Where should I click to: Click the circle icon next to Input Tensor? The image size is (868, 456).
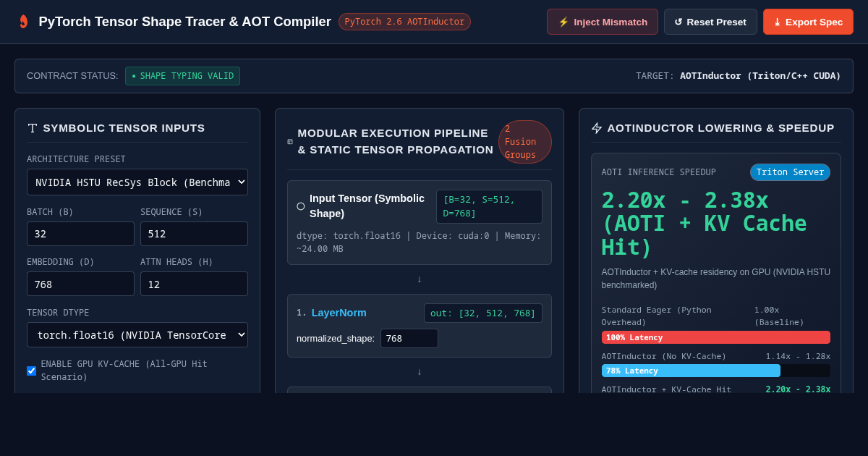(301, 206)
